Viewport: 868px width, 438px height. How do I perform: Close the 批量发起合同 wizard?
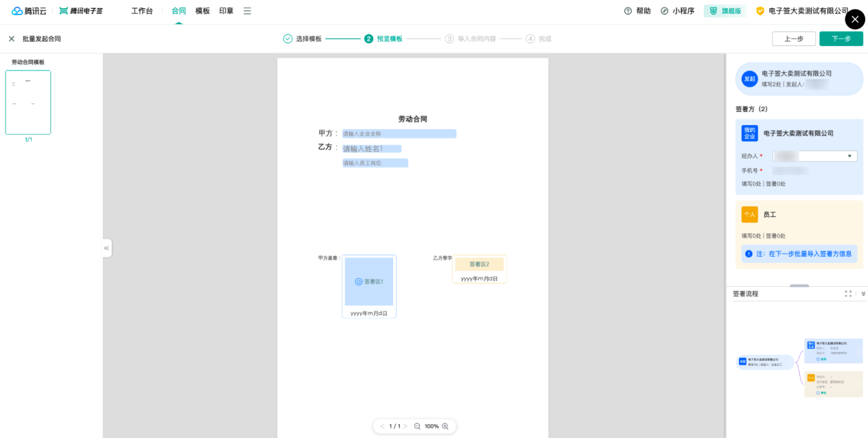tap(12, 38)
